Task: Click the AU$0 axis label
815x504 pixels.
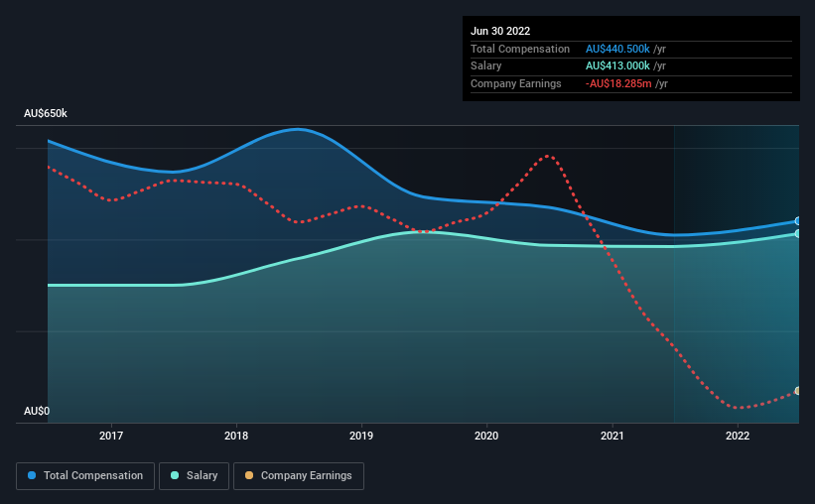Action: pos(37,411)
